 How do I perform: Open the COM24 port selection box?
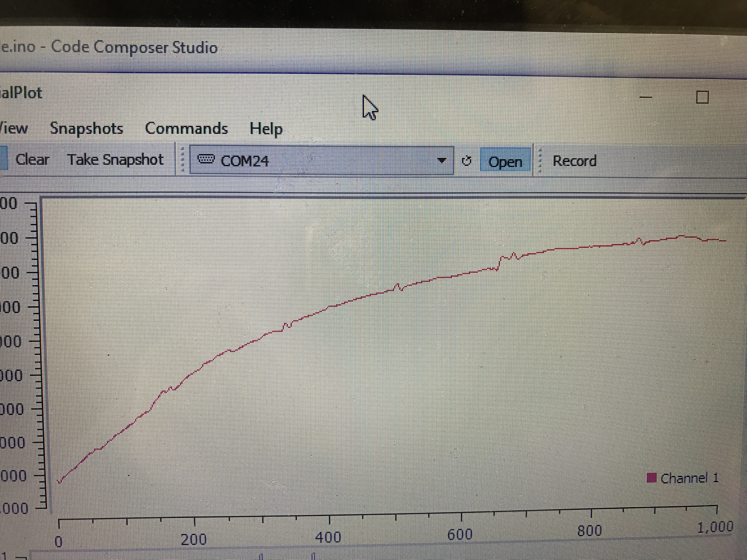pos(321,160)
